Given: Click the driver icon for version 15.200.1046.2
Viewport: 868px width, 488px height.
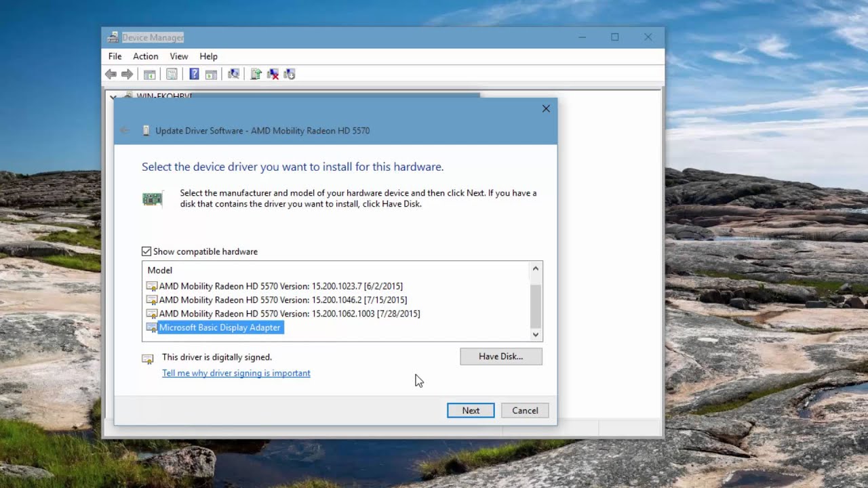Looking at the screenshot, I should (152, 300).
